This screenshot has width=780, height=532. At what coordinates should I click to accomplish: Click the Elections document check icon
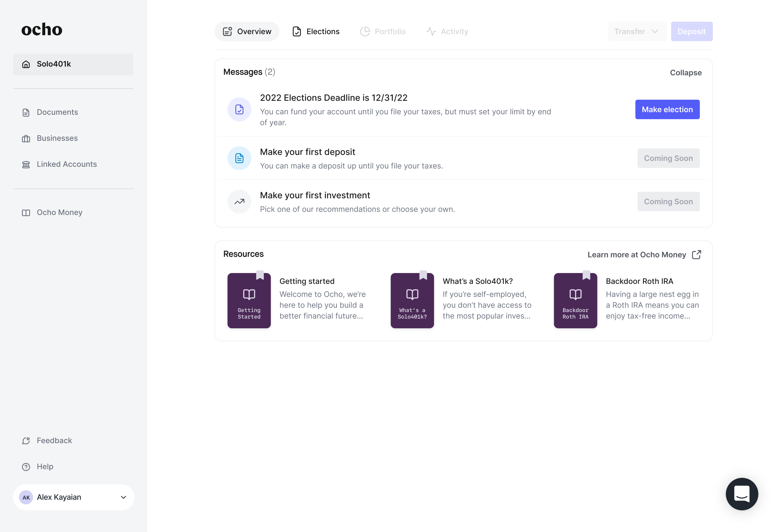(x=297, y=31)
